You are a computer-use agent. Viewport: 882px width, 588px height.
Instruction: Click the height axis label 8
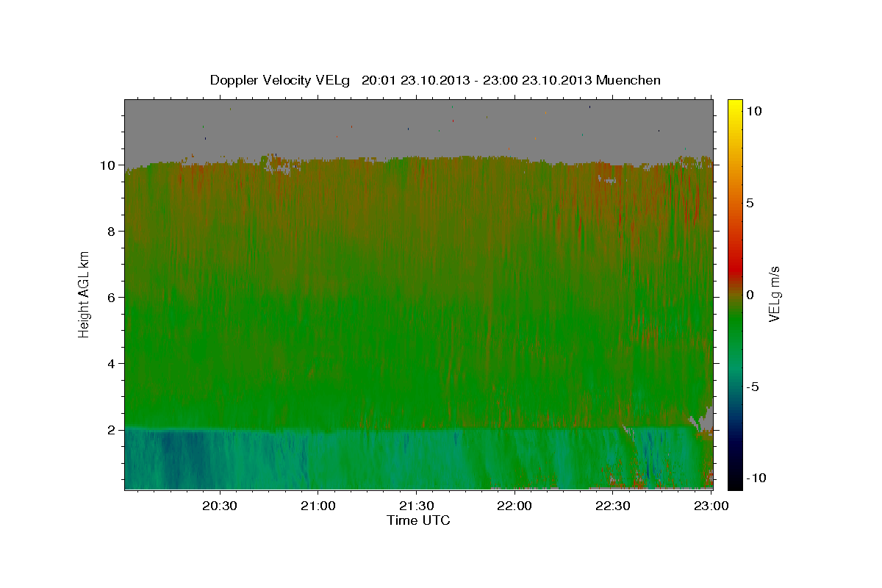point(112,232)
